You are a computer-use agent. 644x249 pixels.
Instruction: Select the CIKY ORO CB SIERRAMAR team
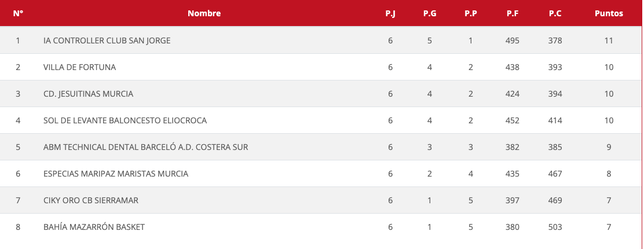tap(90, 200)
